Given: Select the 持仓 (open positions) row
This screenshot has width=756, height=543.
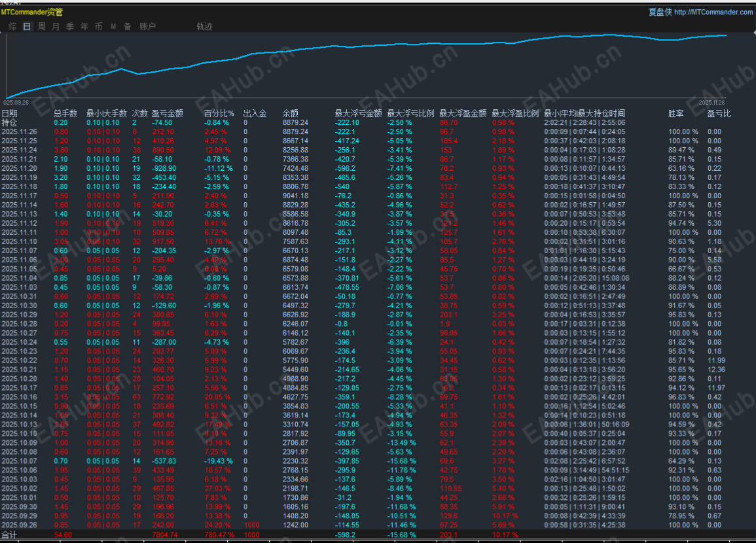Looking at the screenshot, I should [x=10, y=122].
